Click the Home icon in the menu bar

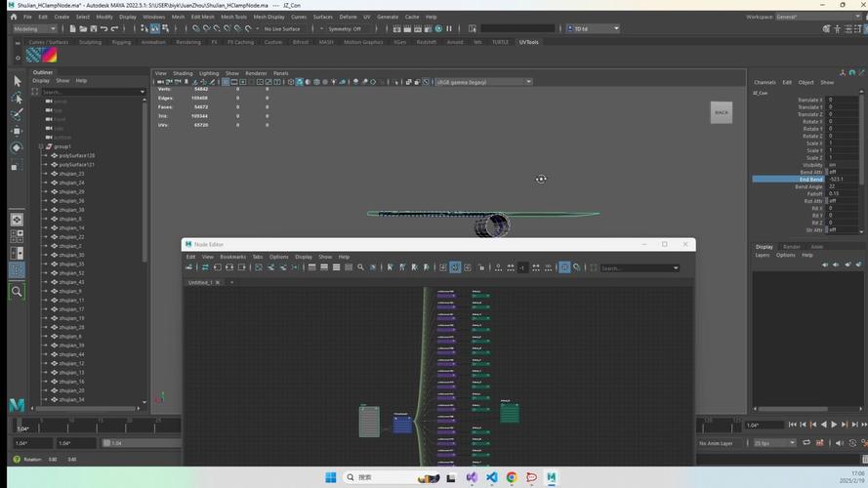tap(14, 17)
